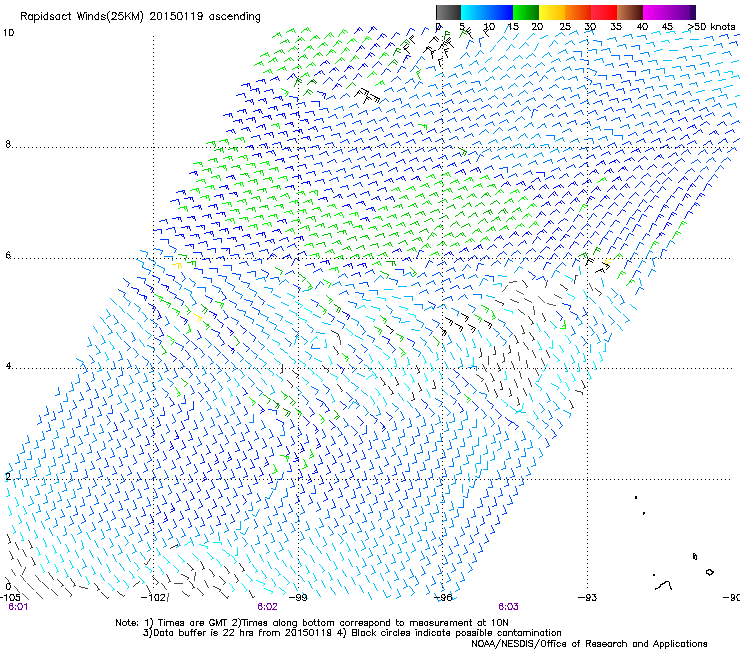Click the '25' legend scale label
Image resolution: width=740 pixels, height=650 pixels.
(565, 27)
